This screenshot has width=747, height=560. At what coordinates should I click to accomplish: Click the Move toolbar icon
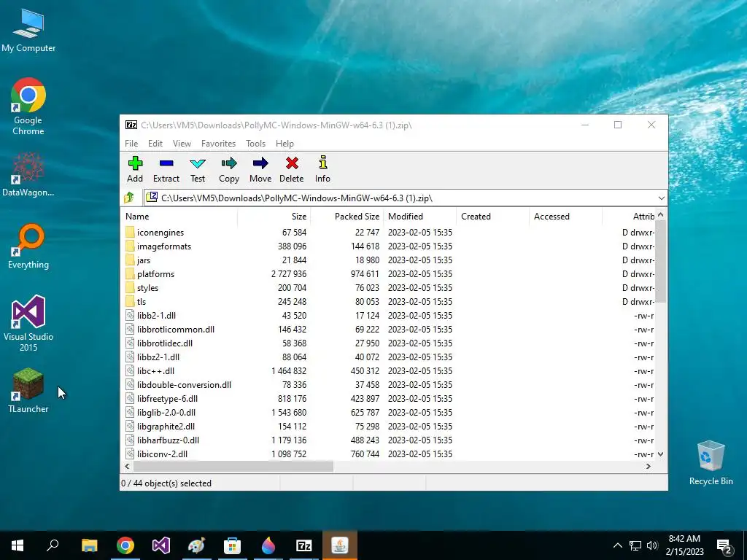pyautogui.click(x=260, y=169)
